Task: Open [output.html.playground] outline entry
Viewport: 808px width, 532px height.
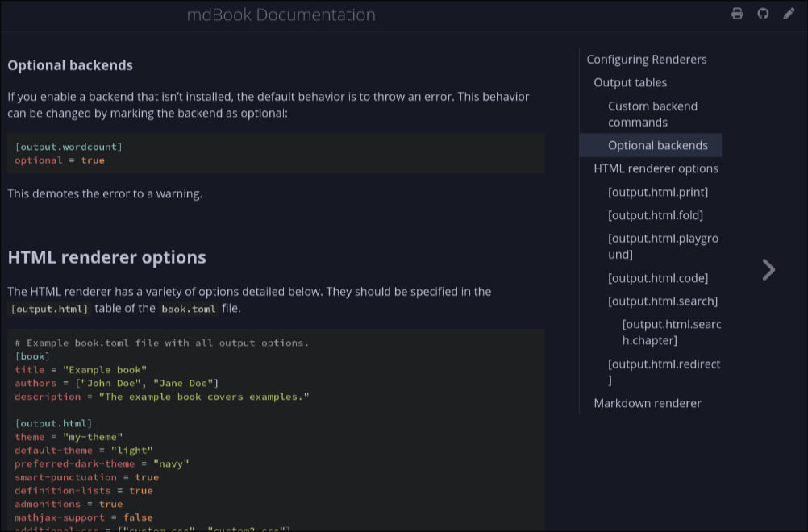Action: 663,246
